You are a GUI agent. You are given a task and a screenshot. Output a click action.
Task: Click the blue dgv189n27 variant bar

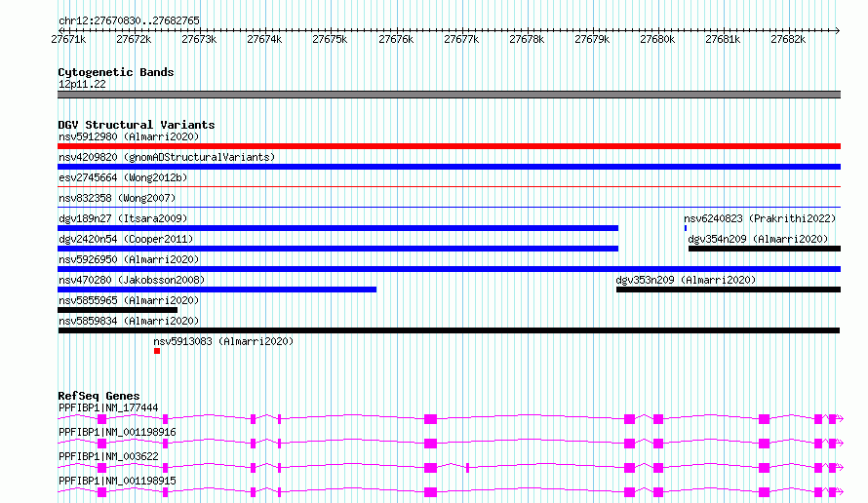[x=337, y=228]
